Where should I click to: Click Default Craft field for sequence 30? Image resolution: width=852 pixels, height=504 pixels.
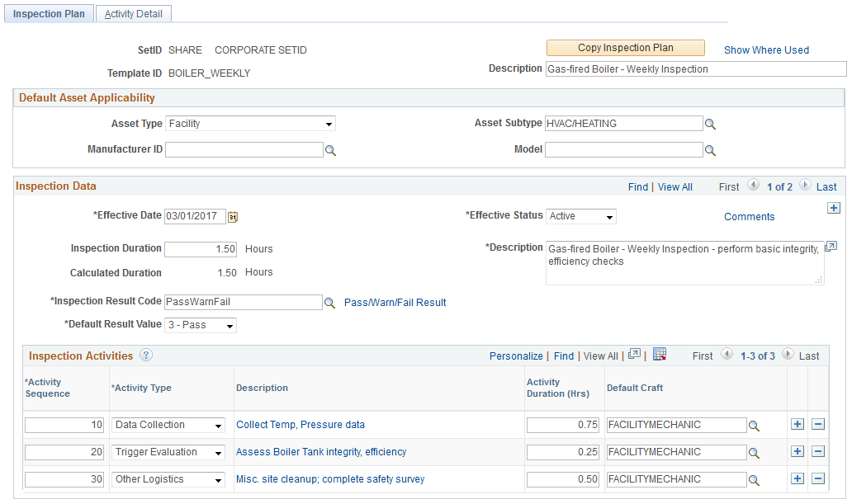676,479
